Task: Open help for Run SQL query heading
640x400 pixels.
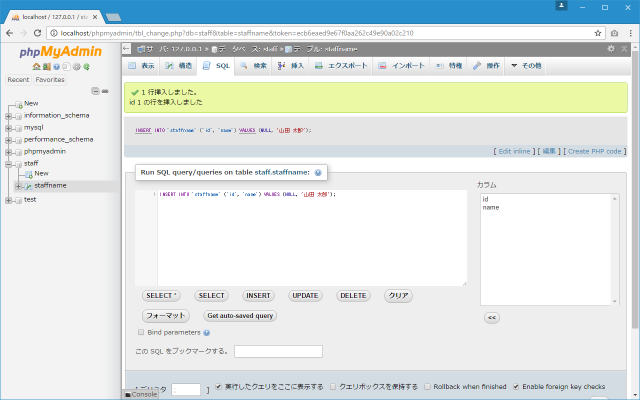Action: (318, 172)
